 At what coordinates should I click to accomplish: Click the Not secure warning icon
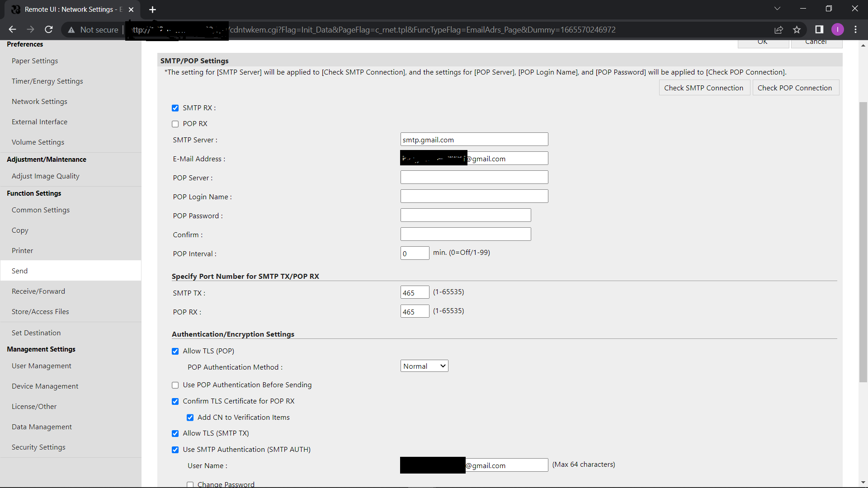pyautogui.click(x=71, y=30)
